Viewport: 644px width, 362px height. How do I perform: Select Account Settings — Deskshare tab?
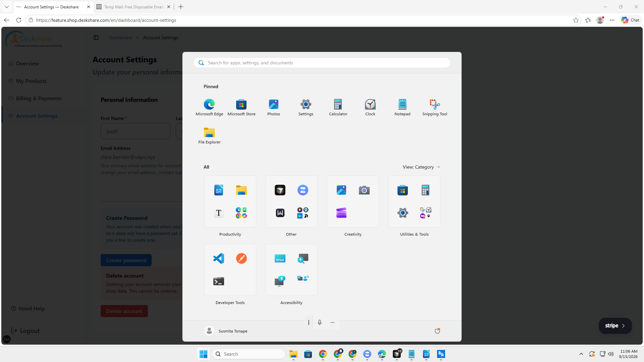[53, 7]
